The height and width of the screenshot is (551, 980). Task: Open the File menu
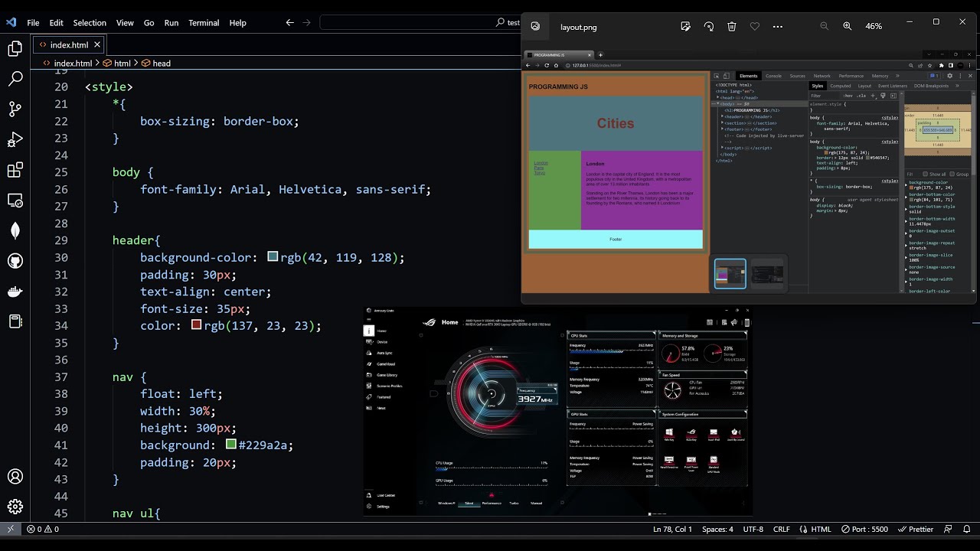point(33,22)
